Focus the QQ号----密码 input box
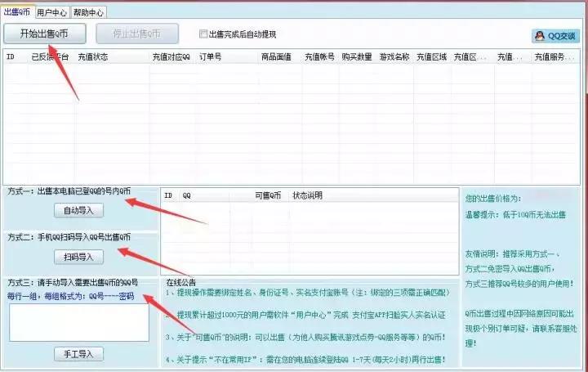The width and height of the screenshot is (588, 372). click(x=79, y=322)
